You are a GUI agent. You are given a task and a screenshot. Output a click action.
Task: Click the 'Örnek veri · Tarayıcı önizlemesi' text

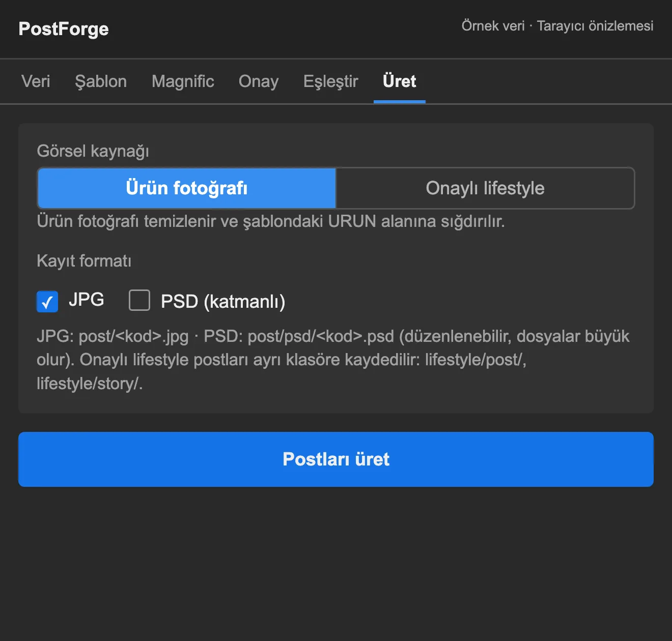point(557,26)
